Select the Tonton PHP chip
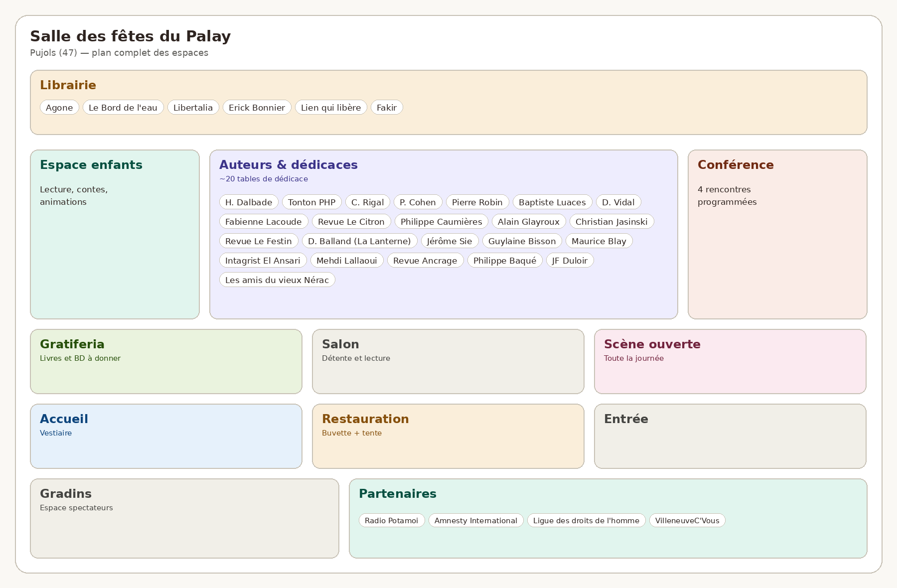Image resolution: width=897 pixels, height=588 pixels. click(x=312, y=202)
